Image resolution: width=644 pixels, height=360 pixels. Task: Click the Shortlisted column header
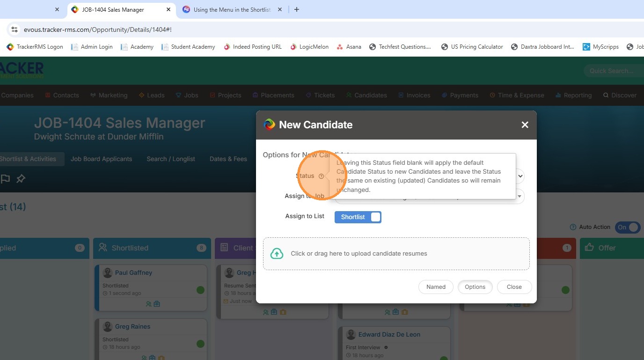click(152, 248)
